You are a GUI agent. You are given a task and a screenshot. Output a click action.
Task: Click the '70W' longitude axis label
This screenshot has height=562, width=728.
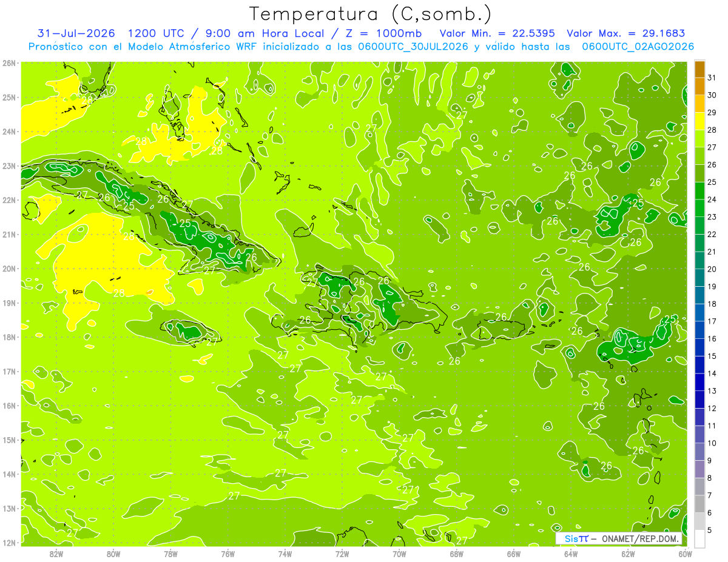[399, 554]
